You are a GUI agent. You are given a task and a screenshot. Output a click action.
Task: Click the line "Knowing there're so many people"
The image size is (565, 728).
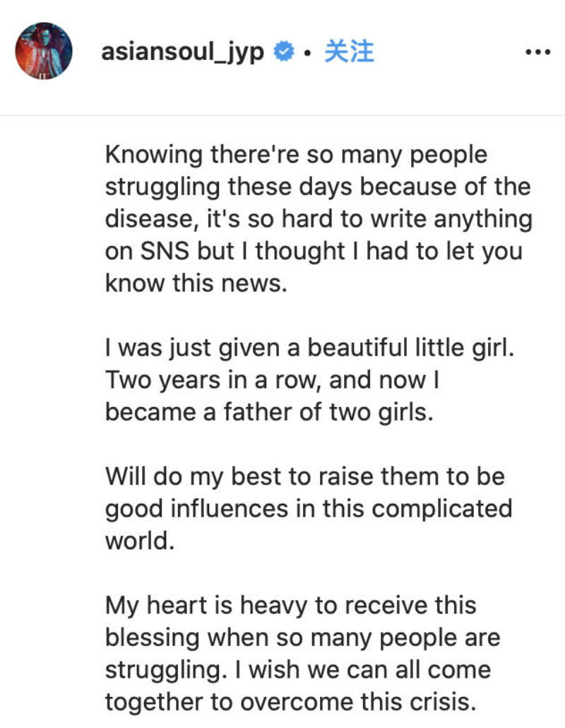(297, 155)
